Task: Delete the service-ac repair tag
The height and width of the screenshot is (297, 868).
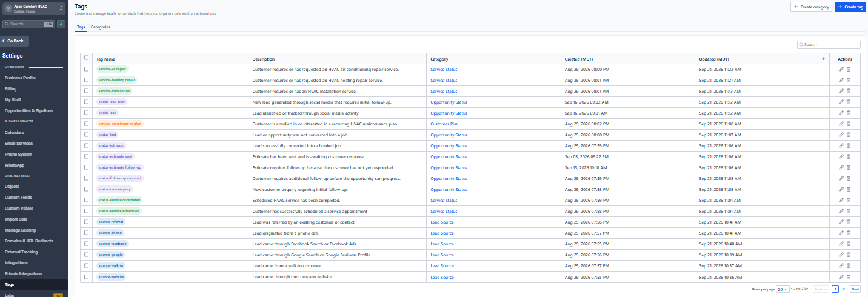Action: [849, 69]
